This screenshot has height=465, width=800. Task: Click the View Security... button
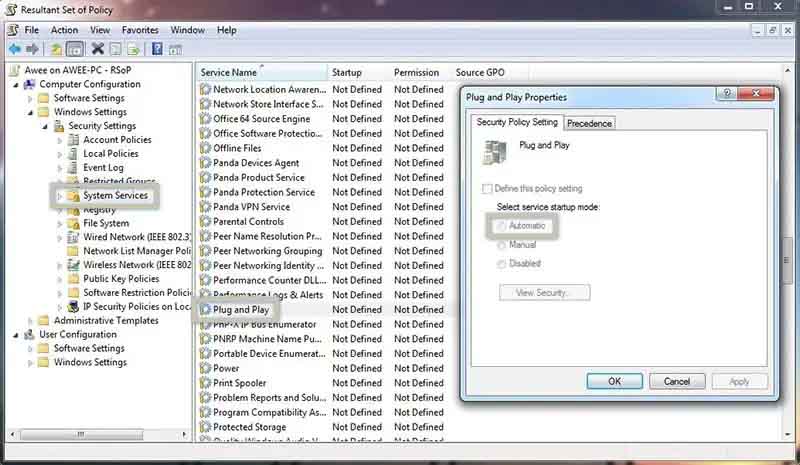[544, 292]
